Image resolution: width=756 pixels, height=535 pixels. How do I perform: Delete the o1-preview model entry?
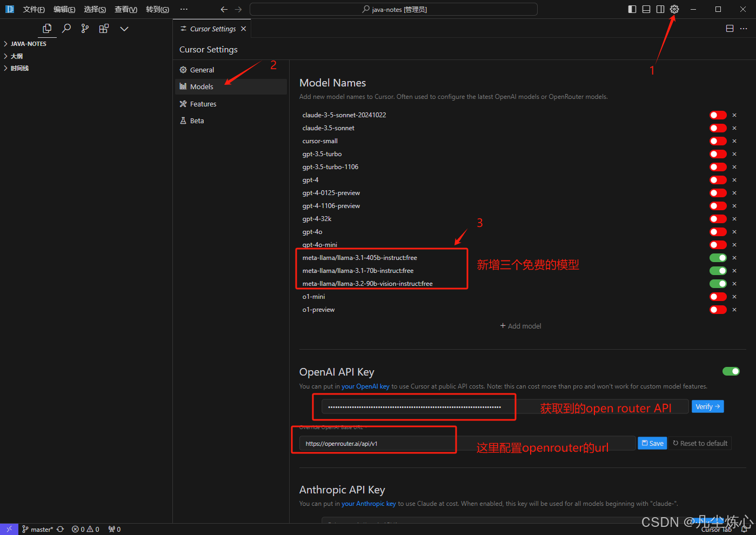pyautogui.click(x=734, y=310)
